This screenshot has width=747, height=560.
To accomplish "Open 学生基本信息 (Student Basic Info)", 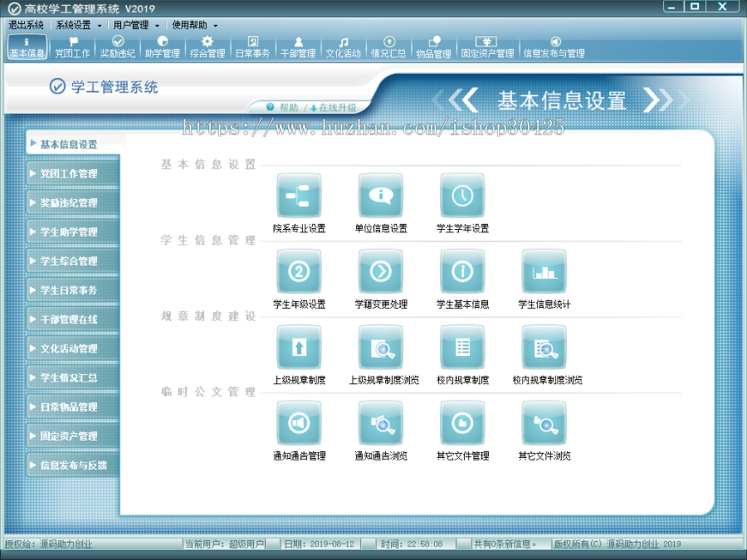I will (462, 270).
